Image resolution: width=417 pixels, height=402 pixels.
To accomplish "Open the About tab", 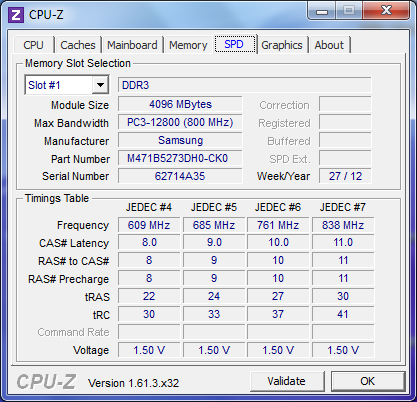I will 329,45.
